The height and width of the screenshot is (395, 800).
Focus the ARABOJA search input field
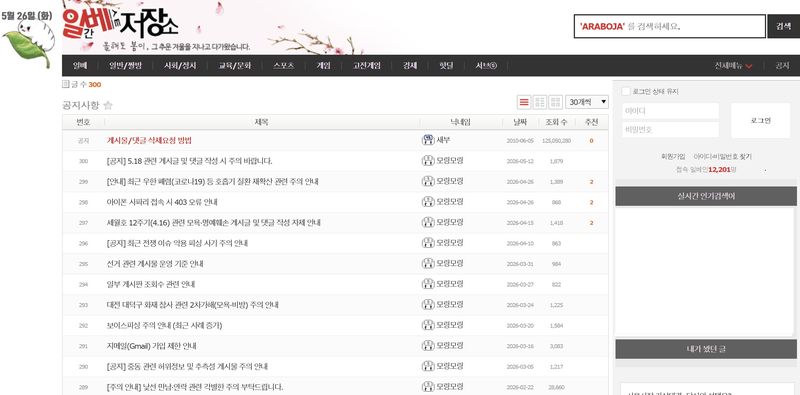coord(670,27)
